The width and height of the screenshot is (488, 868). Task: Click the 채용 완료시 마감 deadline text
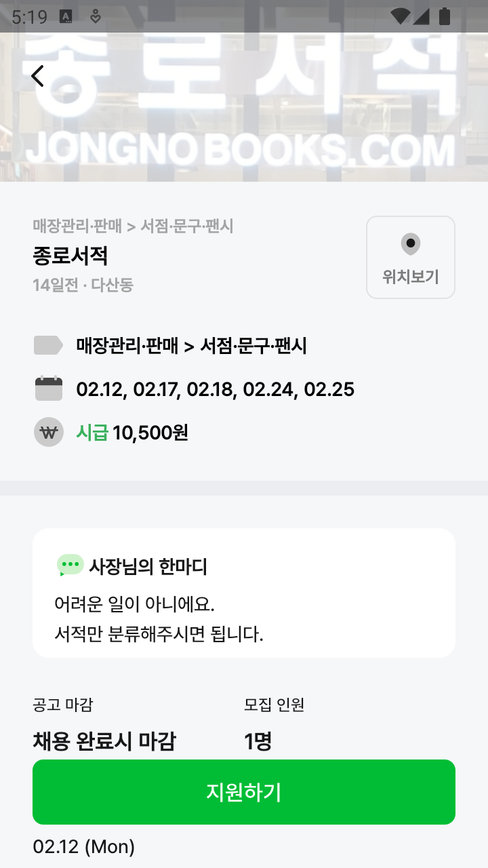104,741
